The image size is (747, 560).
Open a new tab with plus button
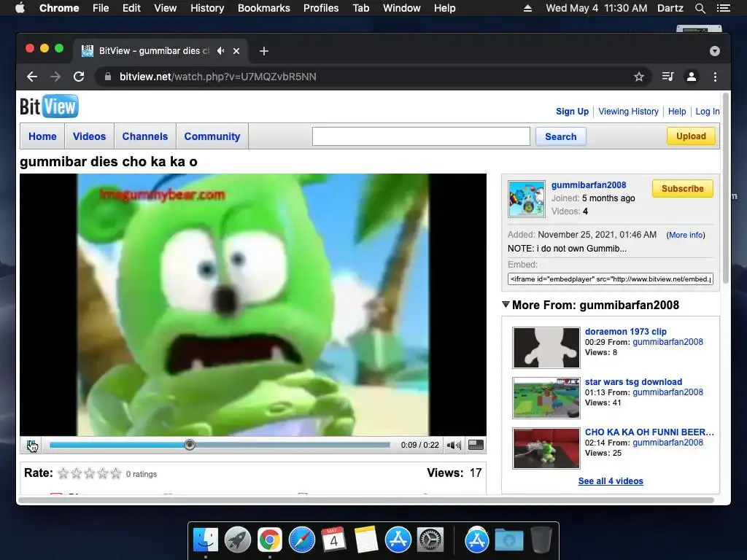pyautogui.click(x=264, y=51)
